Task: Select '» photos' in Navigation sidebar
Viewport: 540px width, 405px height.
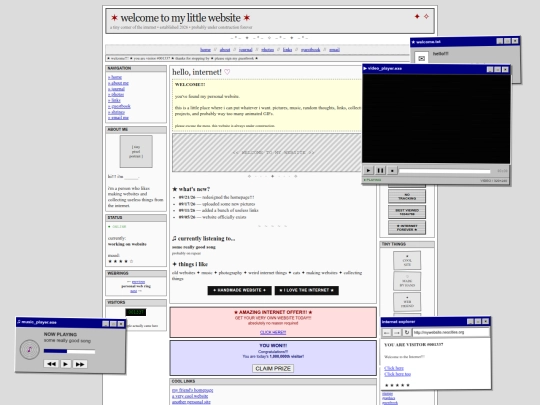Action: [116, 94]
